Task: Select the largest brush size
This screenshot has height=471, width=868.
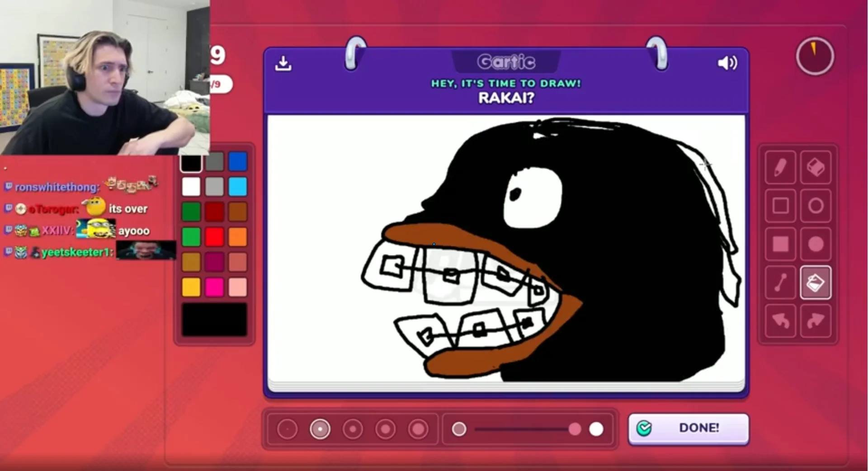Action: tap(418, 429)
